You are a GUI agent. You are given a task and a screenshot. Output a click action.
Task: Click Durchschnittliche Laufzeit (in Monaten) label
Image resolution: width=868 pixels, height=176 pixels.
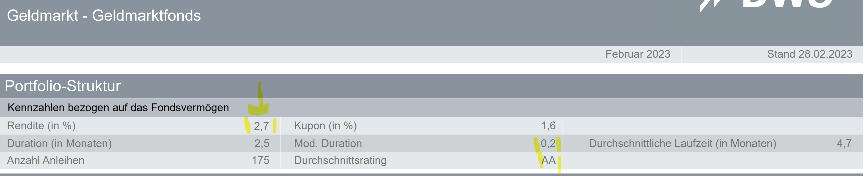click(x=682, y=144)
